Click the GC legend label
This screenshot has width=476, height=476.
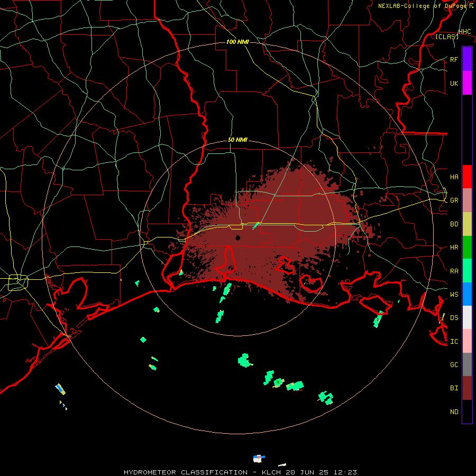click(454, 364)
